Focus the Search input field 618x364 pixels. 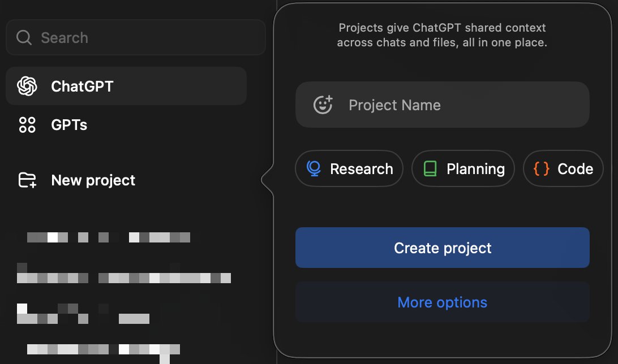[x=136, y=38]
